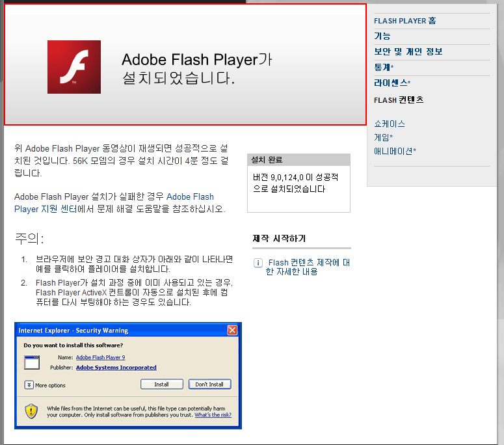504x445 pixels.
Task: Click the FLASH 컨텐츠 sidebar heading
Action: click(x=399, y=100)
